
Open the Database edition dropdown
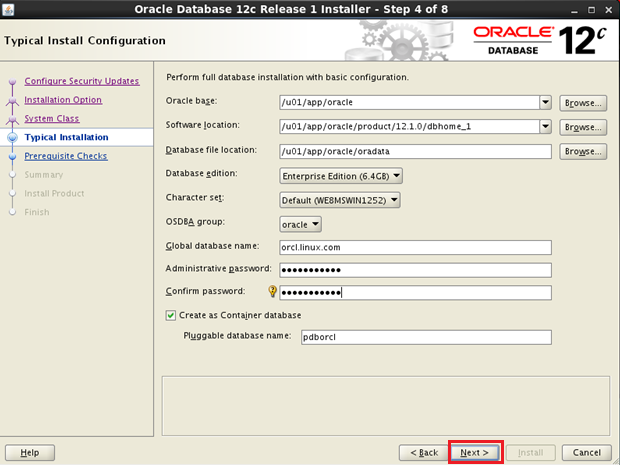point(341,176)
